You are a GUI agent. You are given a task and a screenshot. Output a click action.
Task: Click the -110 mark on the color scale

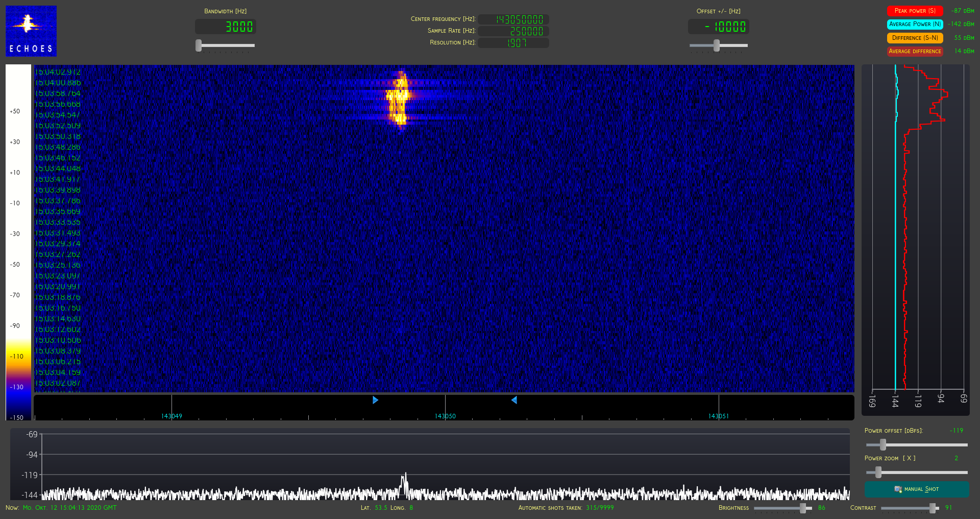point(17,357)
